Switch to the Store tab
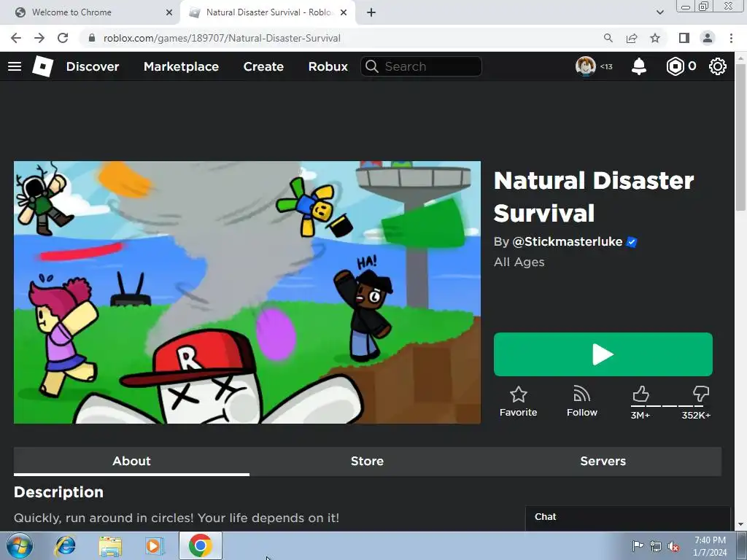The image size is (747, 560). click(x=367, y=461)
